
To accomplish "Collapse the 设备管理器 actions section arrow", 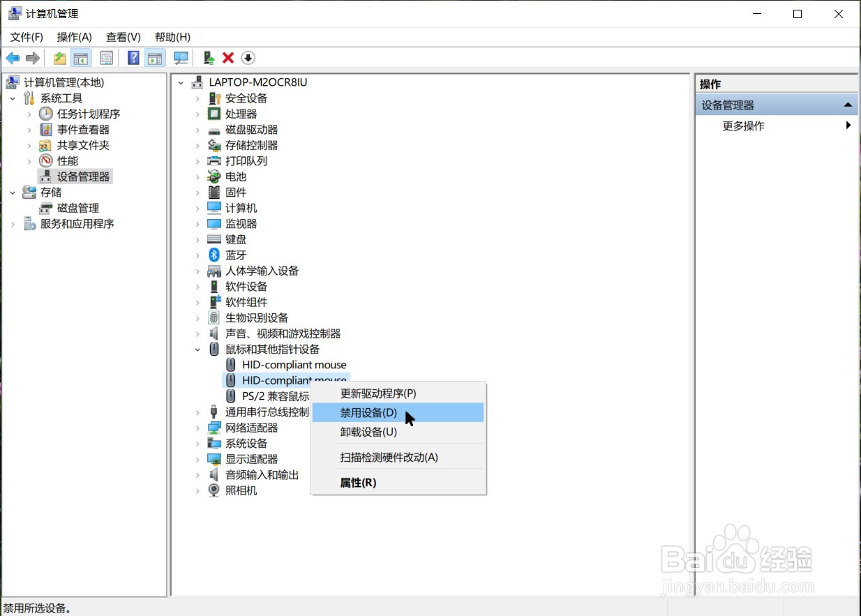I will point(848,105).
